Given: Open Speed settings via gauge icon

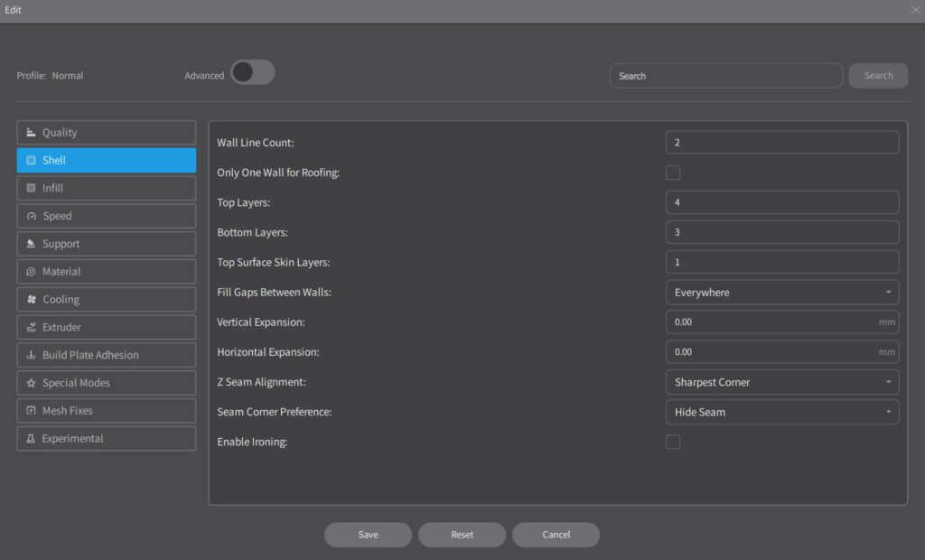Looking at the screenshot, I should [31, 216].
